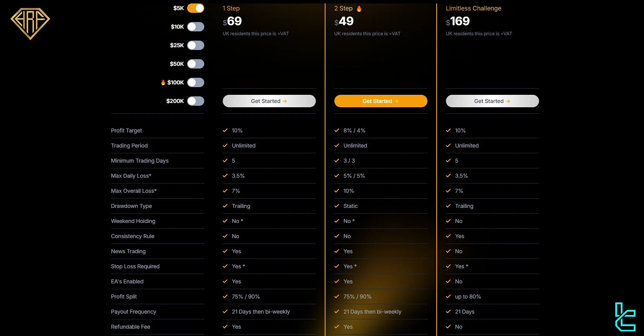Switch on the $200K toggle
644x336 pixels.
pos(196,101)
